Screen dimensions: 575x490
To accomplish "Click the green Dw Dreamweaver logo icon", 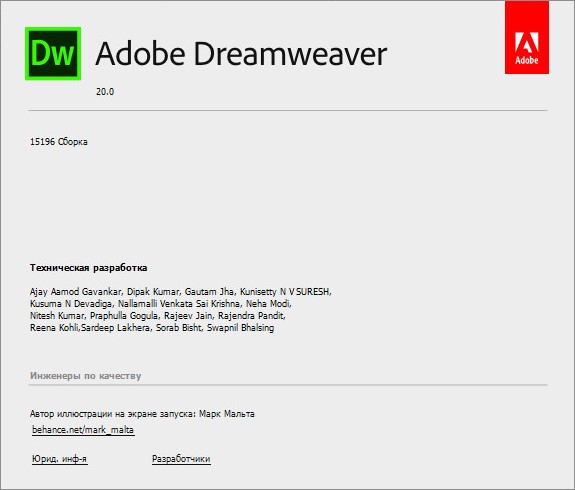I will [53, 54].
